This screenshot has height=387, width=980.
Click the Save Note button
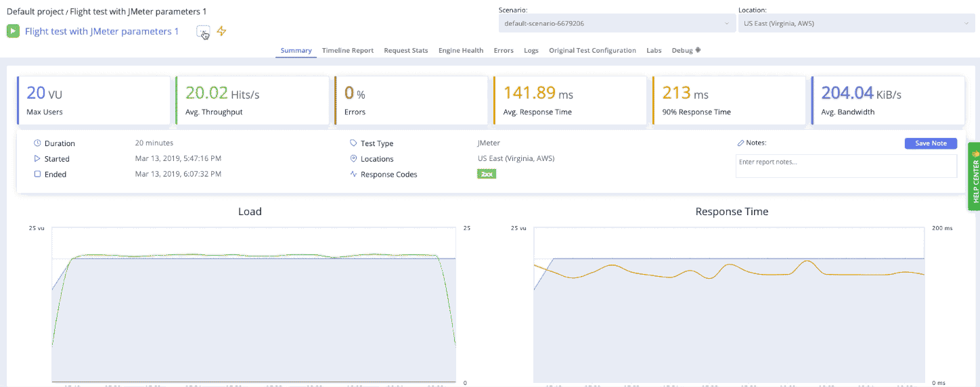coord(931,143)
